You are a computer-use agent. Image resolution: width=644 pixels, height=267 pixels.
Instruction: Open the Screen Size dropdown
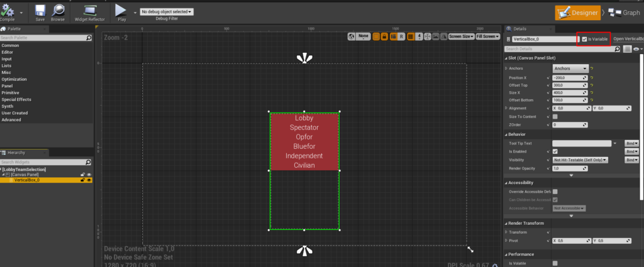[x=462, y=36]
